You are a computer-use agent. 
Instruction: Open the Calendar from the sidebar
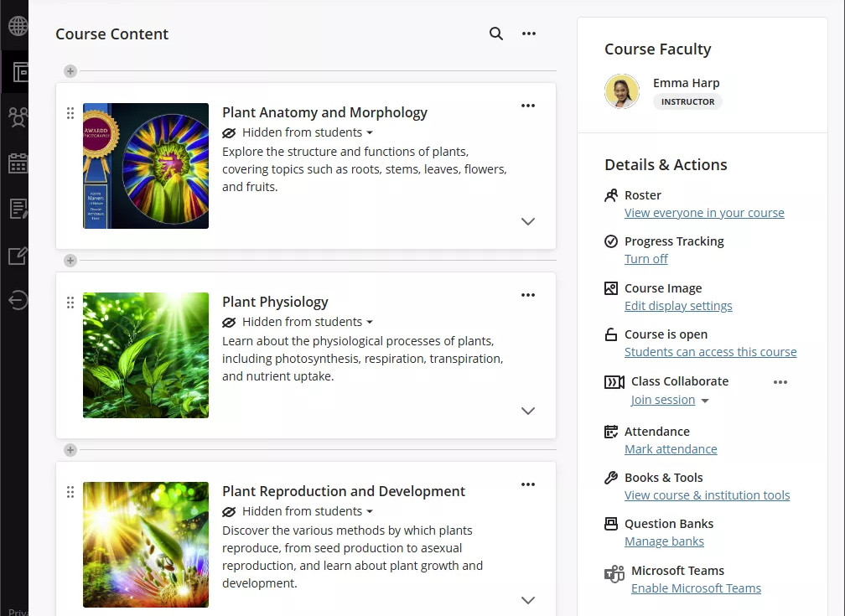pyautogui.click(x=18, y=163)
